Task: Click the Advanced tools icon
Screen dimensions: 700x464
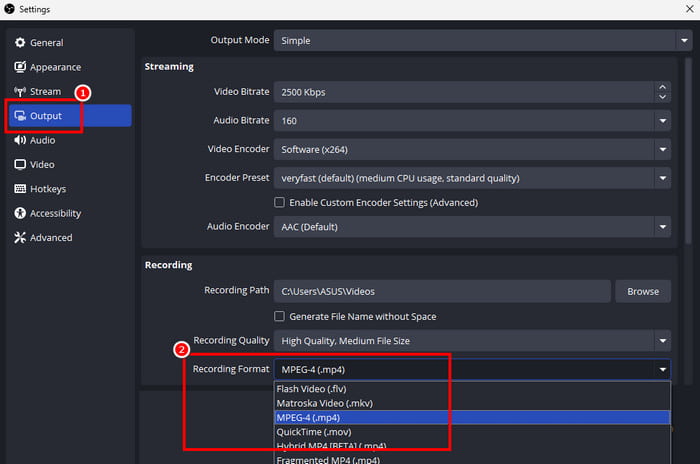Action: click(20, 238)
